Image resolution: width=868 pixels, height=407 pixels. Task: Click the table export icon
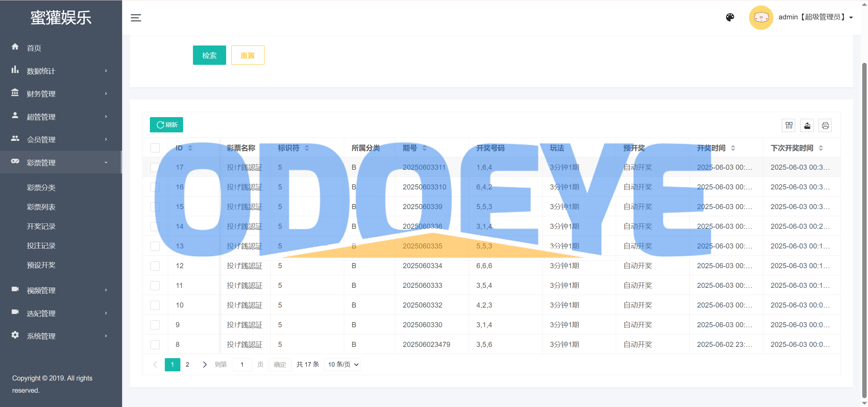click(x=807, y=126)
